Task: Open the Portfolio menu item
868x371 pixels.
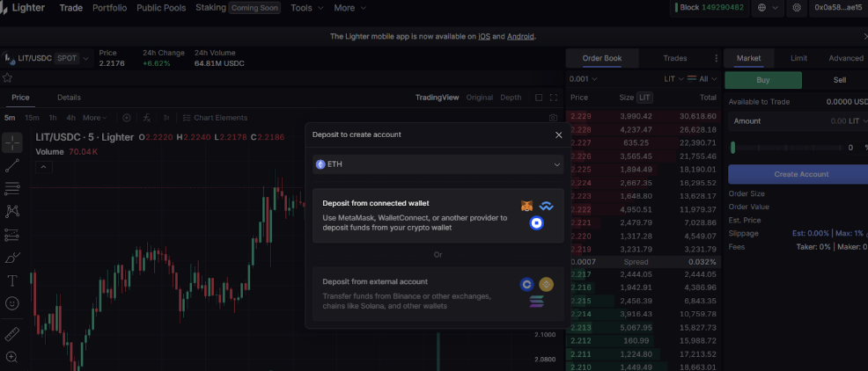Action: coord(109,8)
